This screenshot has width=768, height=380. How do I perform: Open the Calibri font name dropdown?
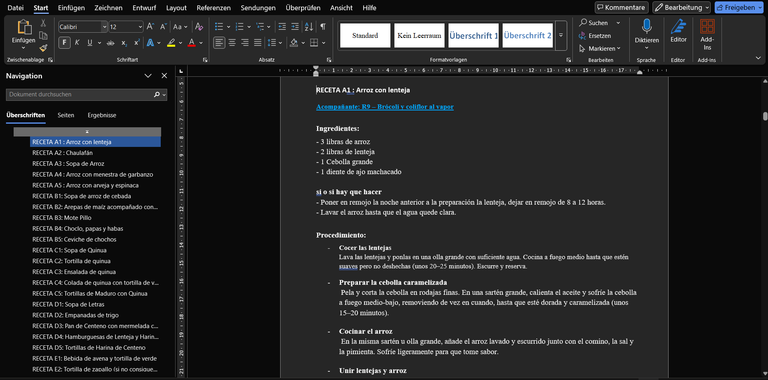point(104,27)
